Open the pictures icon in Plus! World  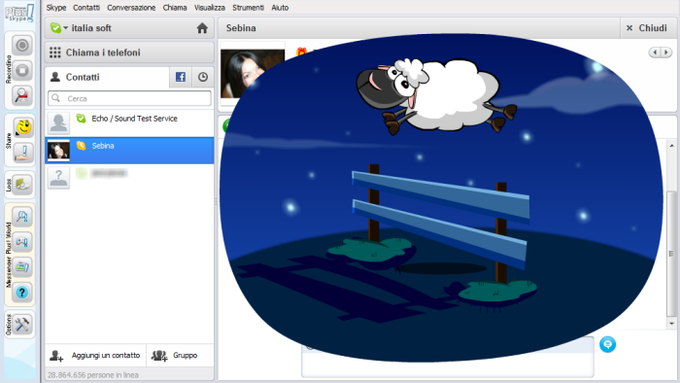pos(22,267)
